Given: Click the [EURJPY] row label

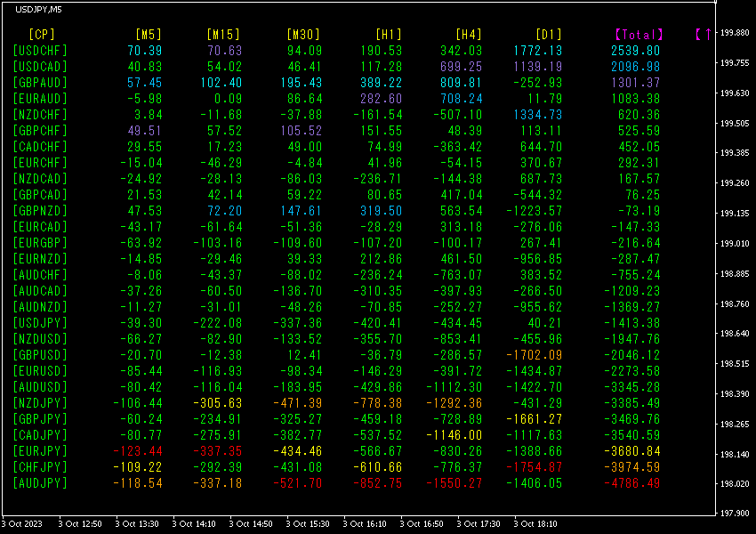Looking at the screenshot, I should coord(40,451).
